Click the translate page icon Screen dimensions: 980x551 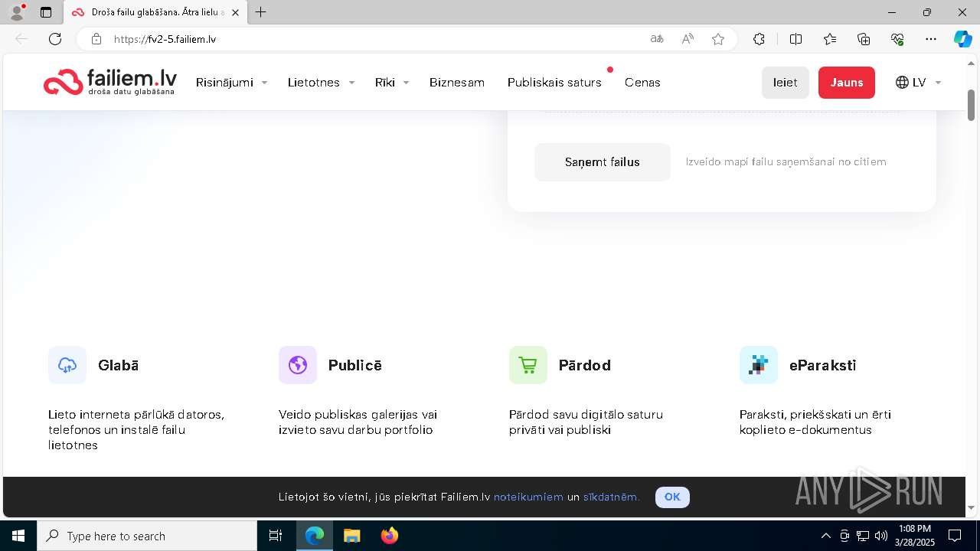[x=657, y=39]
